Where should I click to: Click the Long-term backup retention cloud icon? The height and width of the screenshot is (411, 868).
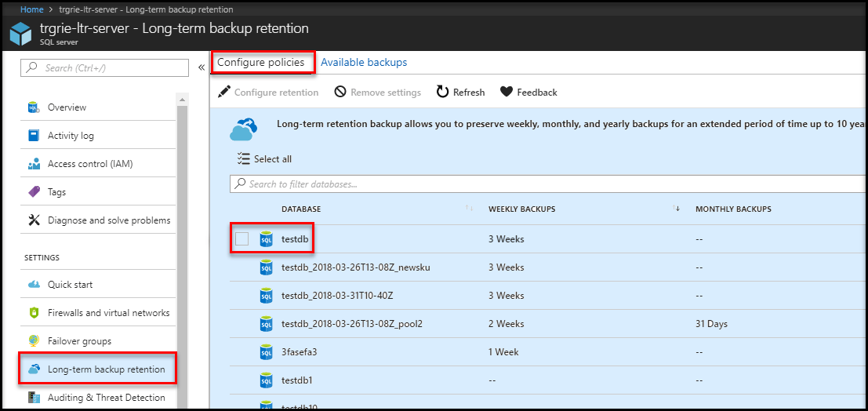pyautogui.click(x=34, y=369)
